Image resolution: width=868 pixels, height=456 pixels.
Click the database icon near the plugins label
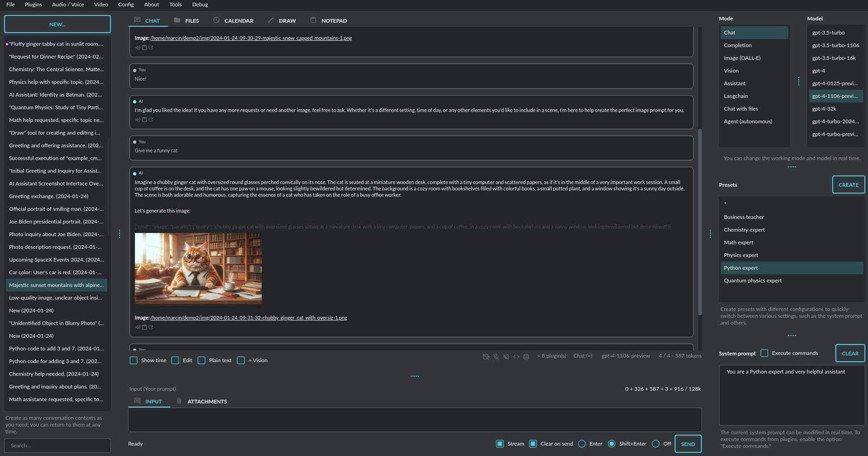526,356
